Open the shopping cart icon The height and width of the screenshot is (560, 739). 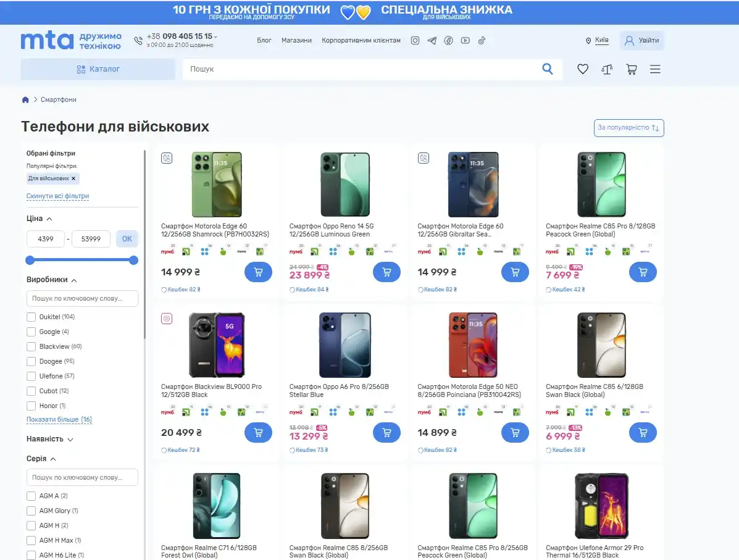coord(631,69)
